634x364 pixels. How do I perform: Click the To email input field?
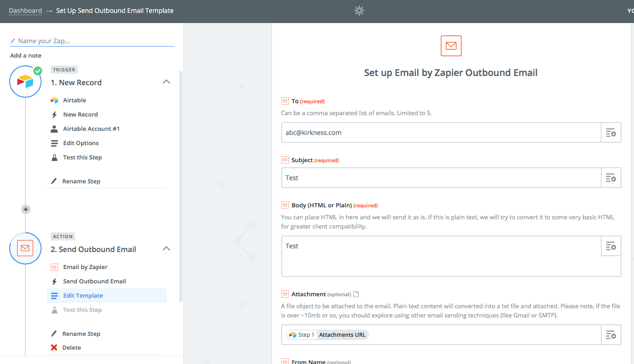tap(441, 133)
